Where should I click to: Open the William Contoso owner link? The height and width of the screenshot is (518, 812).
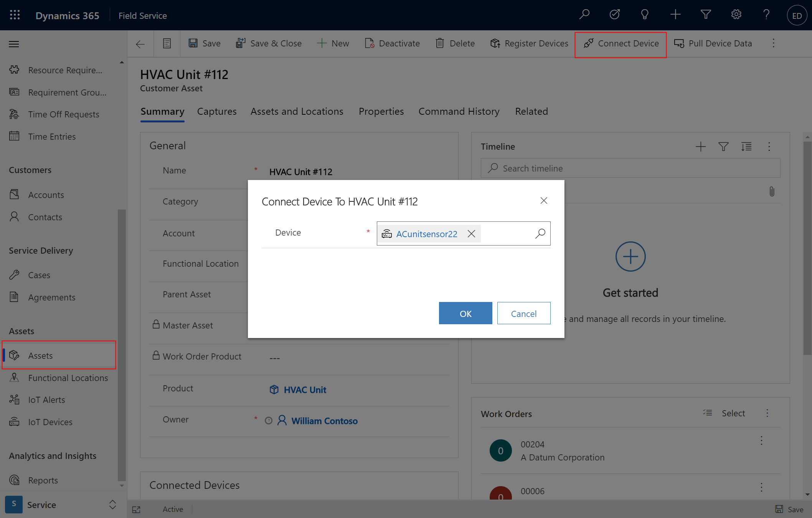tap(324, 421)
